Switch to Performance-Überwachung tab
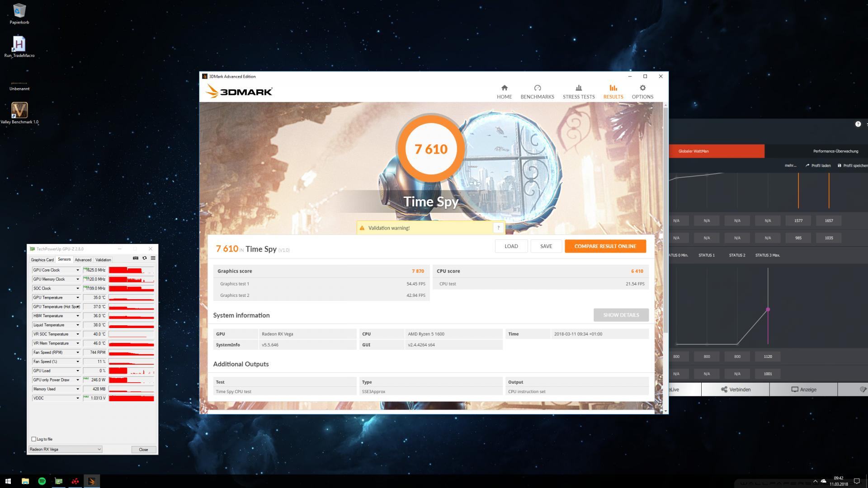This screenshot has height=488, width=868. pyautogui.click(x=835, y=151)
